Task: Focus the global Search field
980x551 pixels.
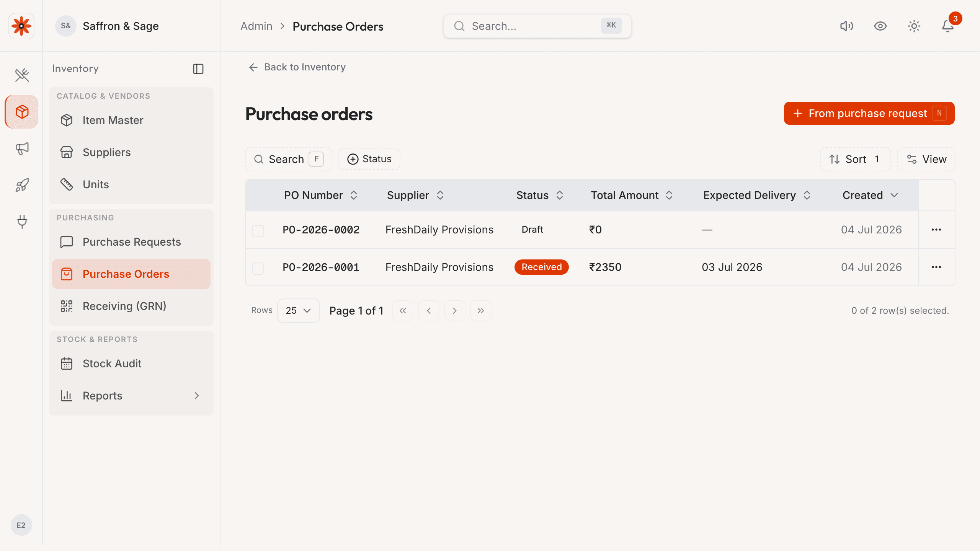Action: (x=537, y=26)
